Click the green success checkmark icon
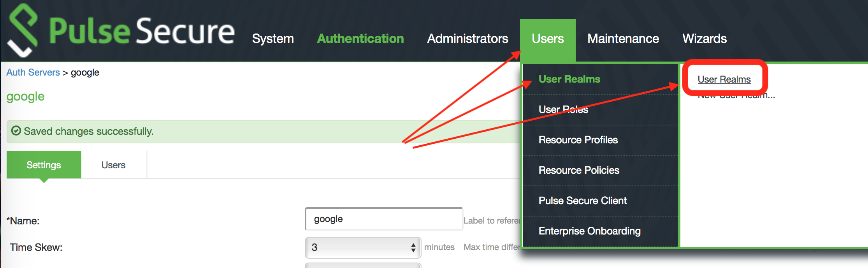 [16, 131]
